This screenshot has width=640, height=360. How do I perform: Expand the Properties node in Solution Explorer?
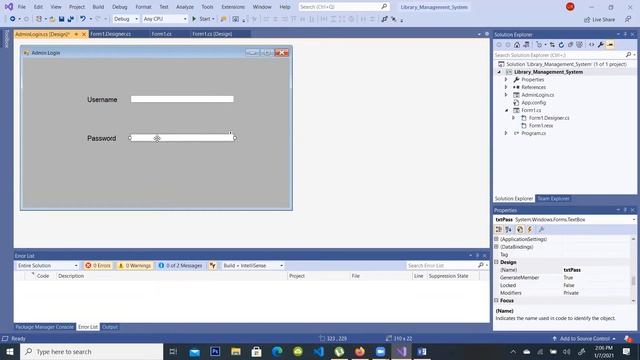(506, 80)
